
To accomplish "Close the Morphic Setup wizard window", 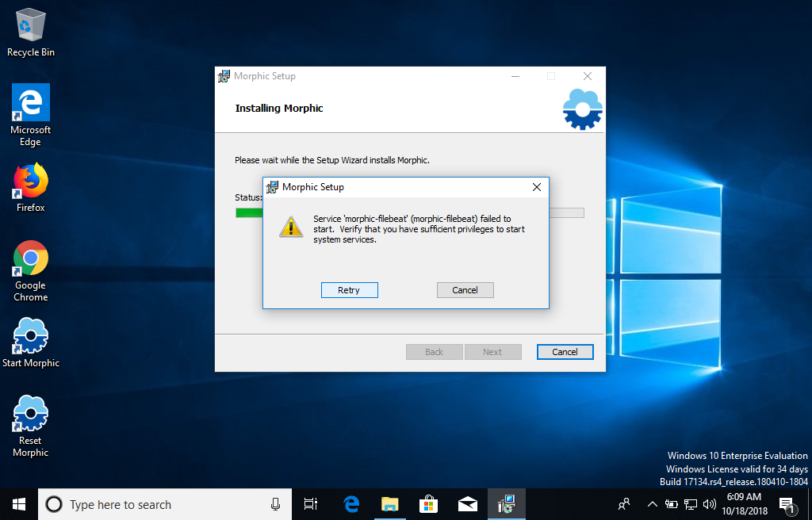I will pos(588,76).
